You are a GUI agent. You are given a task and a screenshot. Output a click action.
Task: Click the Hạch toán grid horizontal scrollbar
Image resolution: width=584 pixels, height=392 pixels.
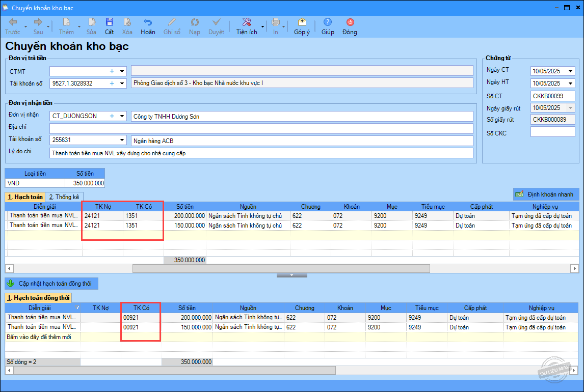point(281,268)
